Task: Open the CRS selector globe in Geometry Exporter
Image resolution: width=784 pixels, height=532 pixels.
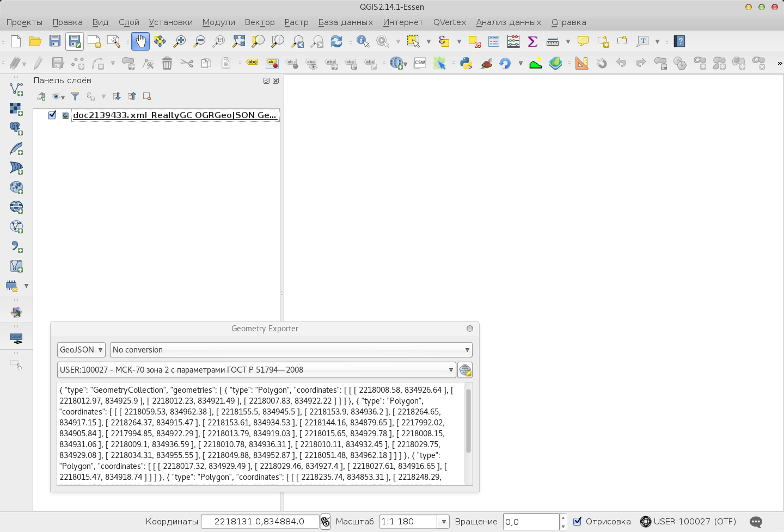Action: (465, 370)
